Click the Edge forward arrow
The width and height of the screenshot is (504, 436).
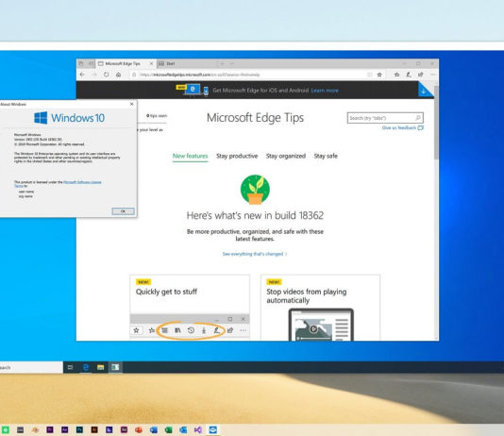(94, 75)
